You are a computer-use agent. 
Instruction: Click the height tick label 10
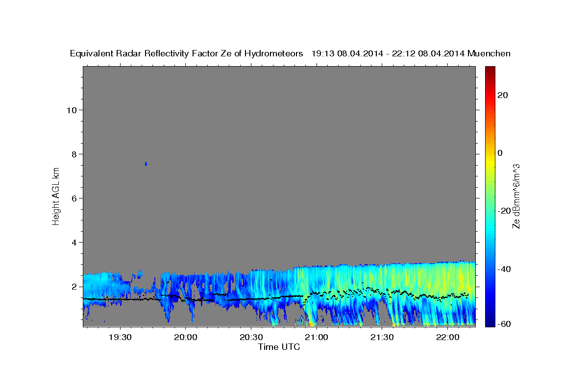pyautogui.click(x=71, y=110)
